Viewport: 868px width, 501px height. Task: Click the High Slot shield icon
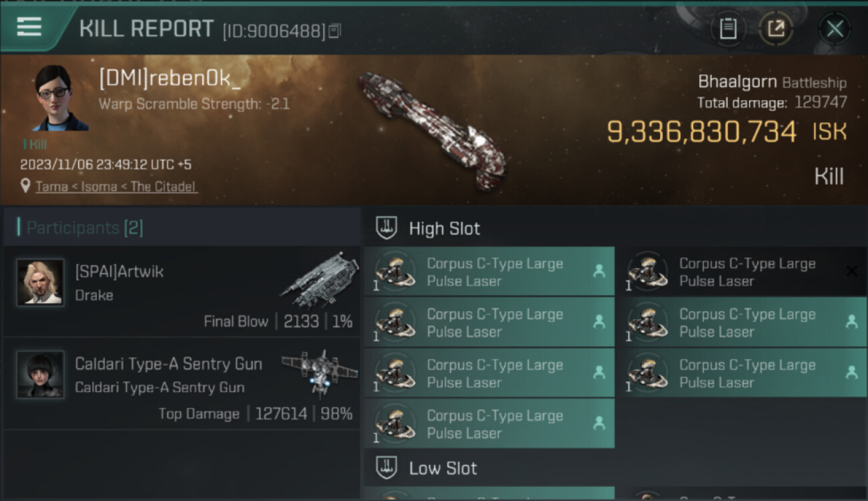387,228
